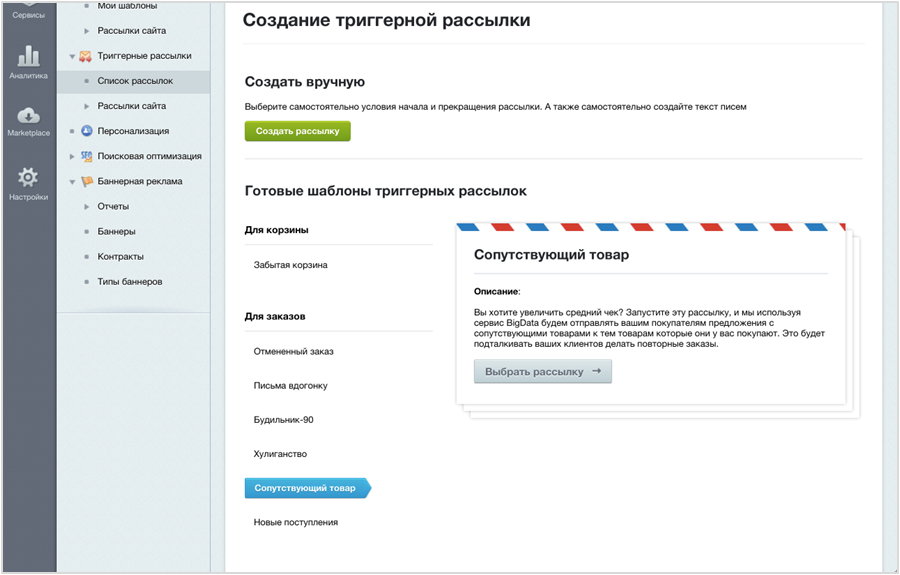
Task: Expand the Поисковая оптимизация tree node
Action: [x=72, y=156]
